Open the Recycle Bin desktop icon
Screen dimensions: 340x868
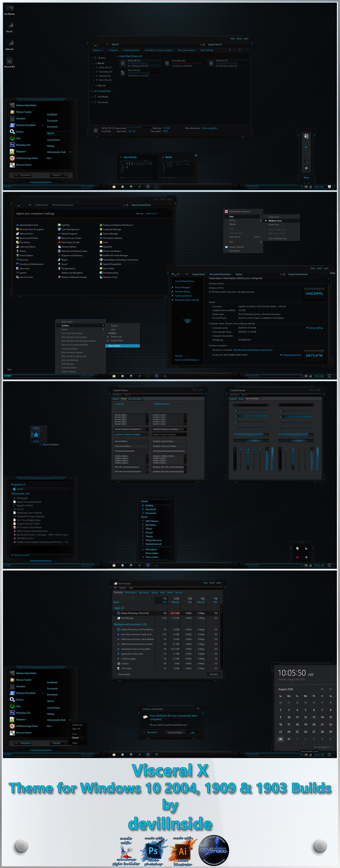pyautogui.click(x=9, y=62)
